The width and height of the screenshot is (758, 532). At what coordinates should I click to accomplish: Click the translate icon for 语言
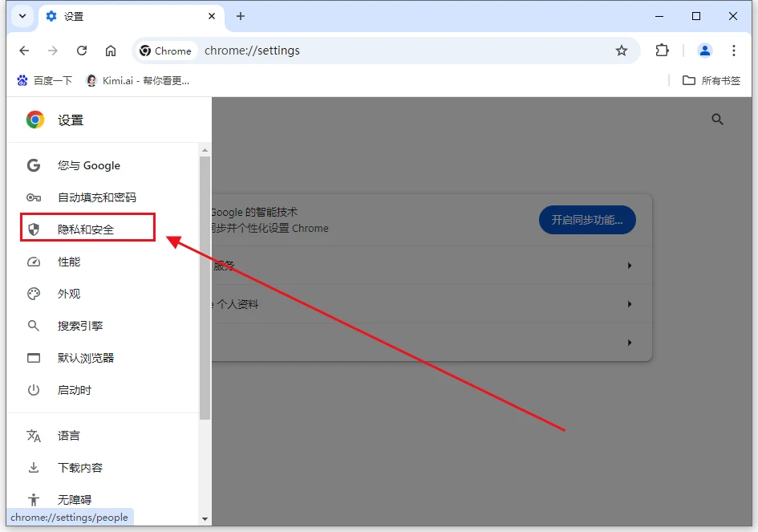pos(34,435)
